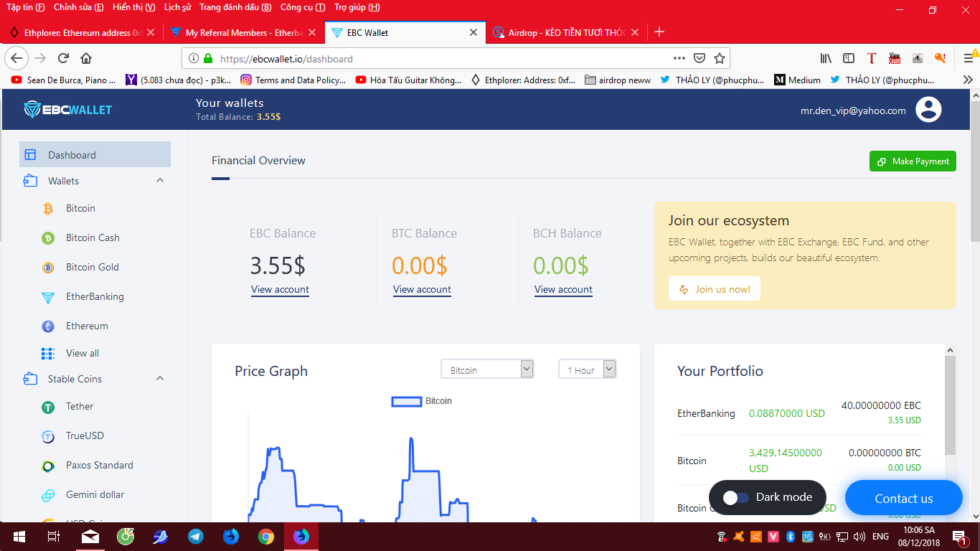Click the green Make Payment button
The height and width of the screenshot is (551, 980).
pyautogui.click(x=913, y=161)
